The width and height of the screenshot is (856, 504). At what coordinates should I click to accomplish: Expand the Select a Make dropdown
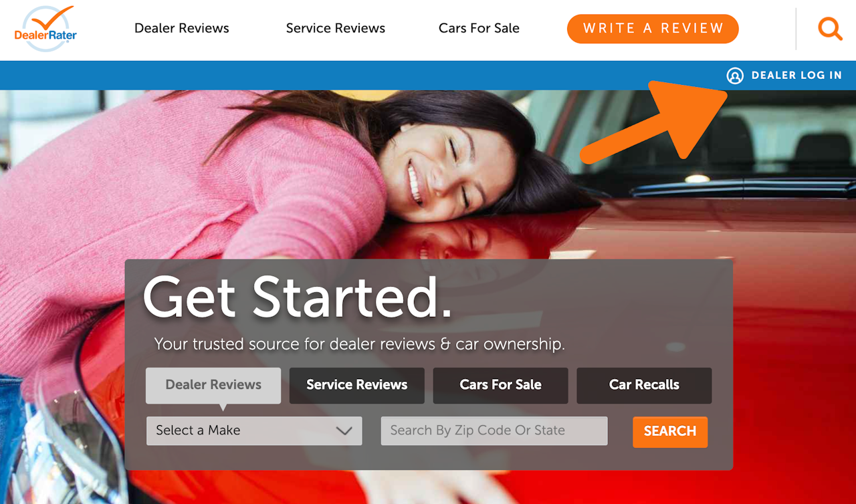254,430
